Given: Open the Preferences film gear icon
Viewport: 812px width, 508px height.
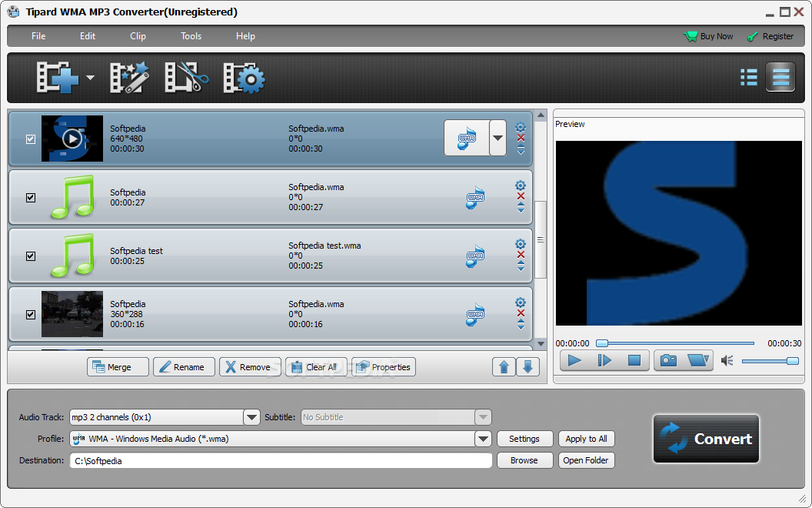Looking at the screenshot, I should [x=244, y=78].
